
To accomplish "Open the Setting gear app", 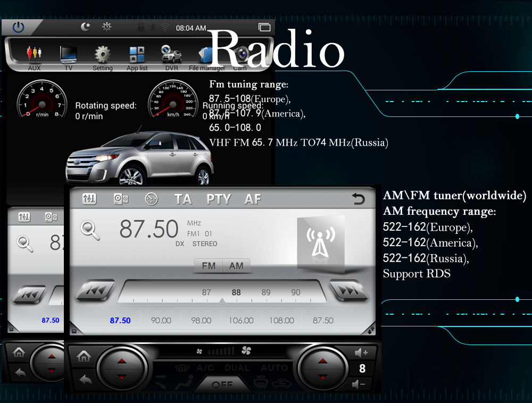I will pyautogui.click(x=103, y=57).
